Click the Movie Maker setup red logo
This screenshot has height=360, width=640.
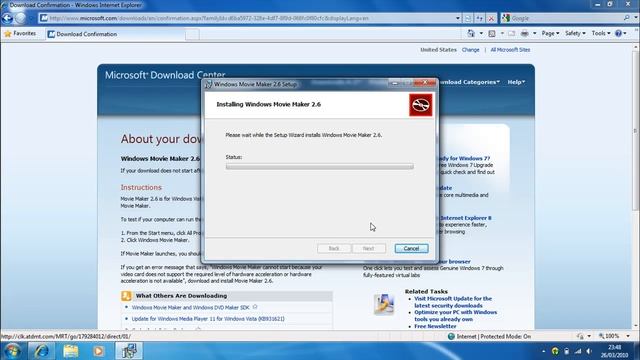[x=420, y=105]
